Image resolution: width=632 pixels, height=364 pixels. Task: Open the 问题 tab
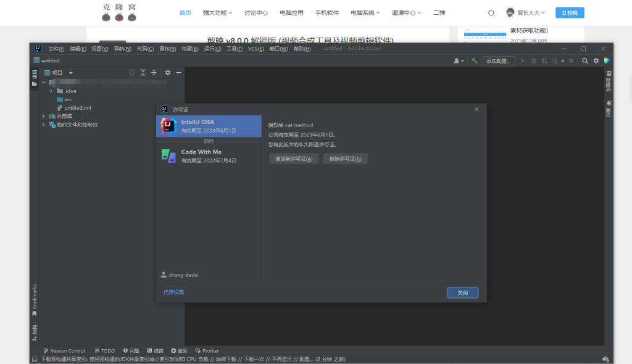point(131,351)
